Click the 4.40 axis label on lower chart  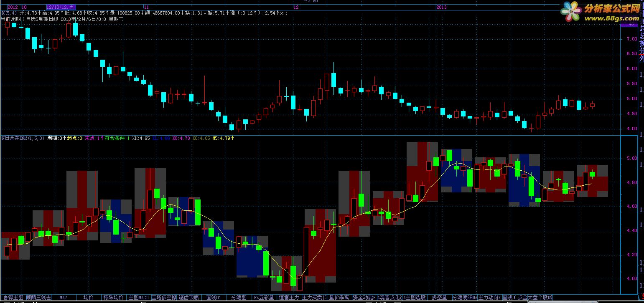click(631, 230)
